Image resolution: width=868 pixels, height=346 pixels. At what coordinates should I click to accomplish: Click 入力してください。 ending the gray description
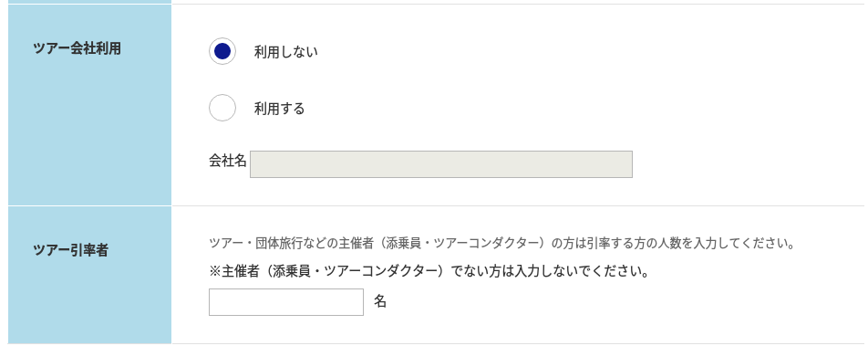coord(741,244)
